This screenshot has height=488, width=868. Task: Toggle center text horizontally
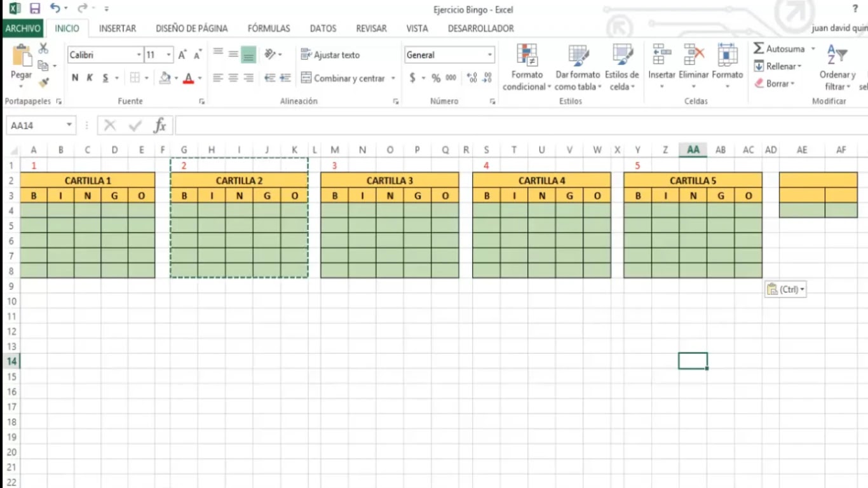click(233, 78)
